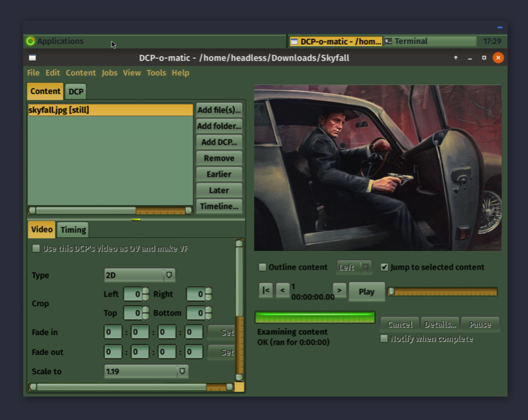Screen dimensions: 528x420
Task: Move content Earlier
Action: [219, 174]
